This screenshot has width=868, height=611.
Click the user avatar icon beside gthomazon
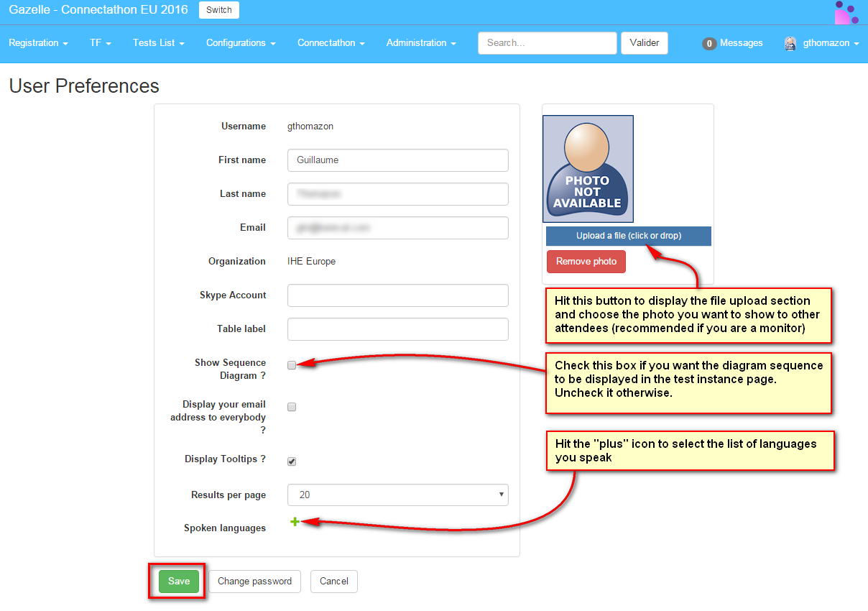click(x=790, y=43)
